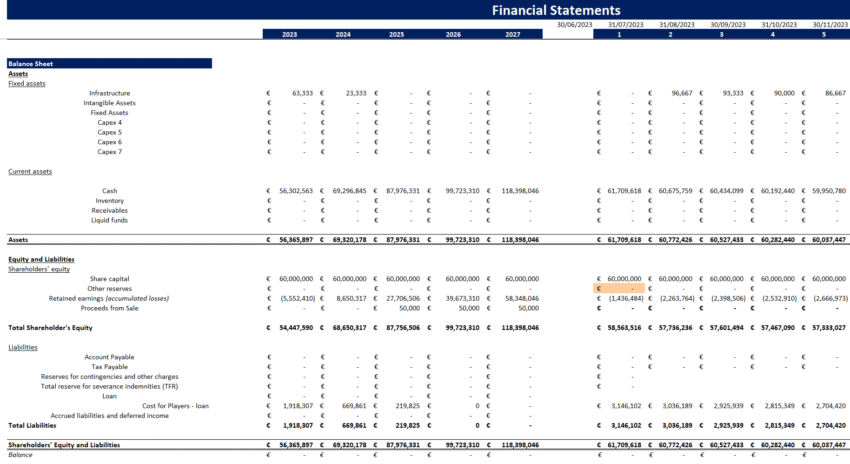Select the Tax Payable row label
The image size is (850, 464).
point(110,366)
